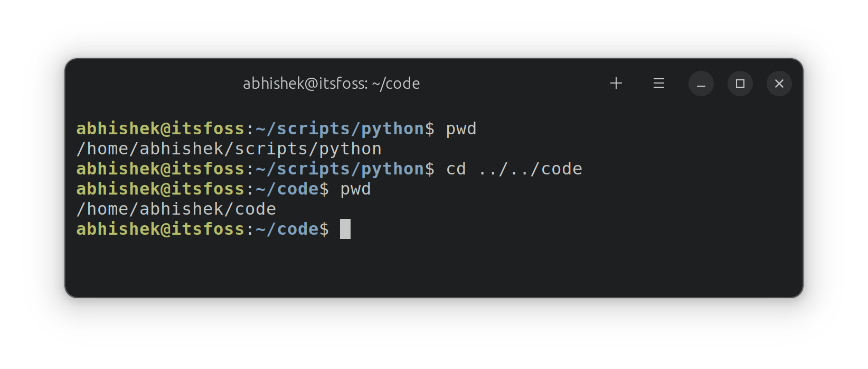
Task: Click the terminal cursor block
Action: coord(346,229)
